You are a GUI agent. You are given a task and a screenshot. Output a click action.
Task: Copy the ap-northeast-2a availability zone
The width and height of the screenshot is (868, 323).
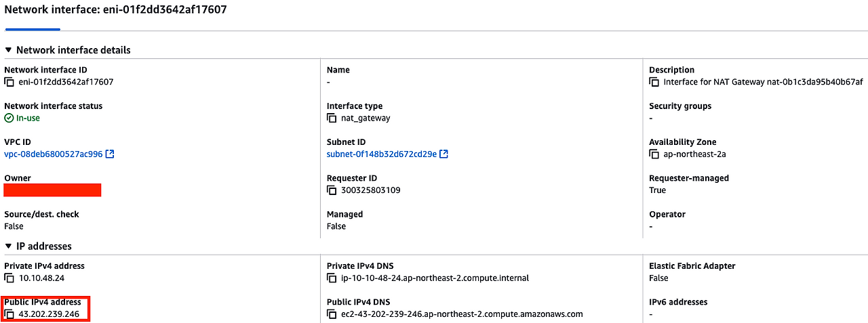pos(654,154)
